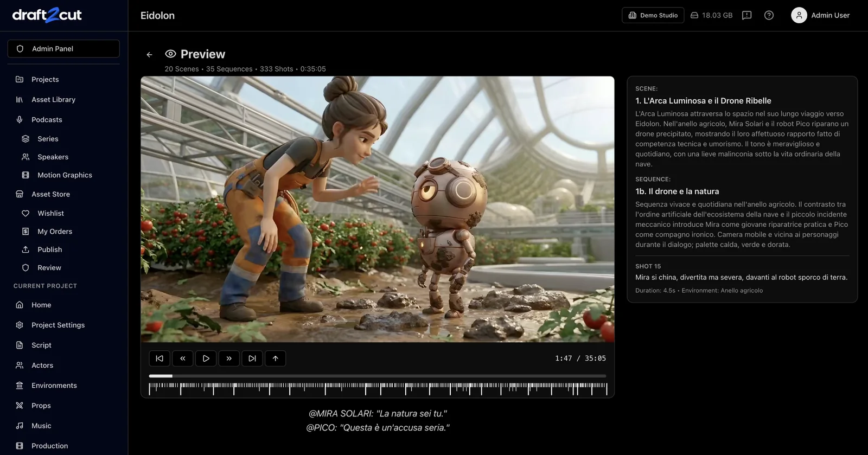The width and height of the screenshot is (868, 455).
Task: Click the shot markers timeline strip
Action: (x=378, y=388)
